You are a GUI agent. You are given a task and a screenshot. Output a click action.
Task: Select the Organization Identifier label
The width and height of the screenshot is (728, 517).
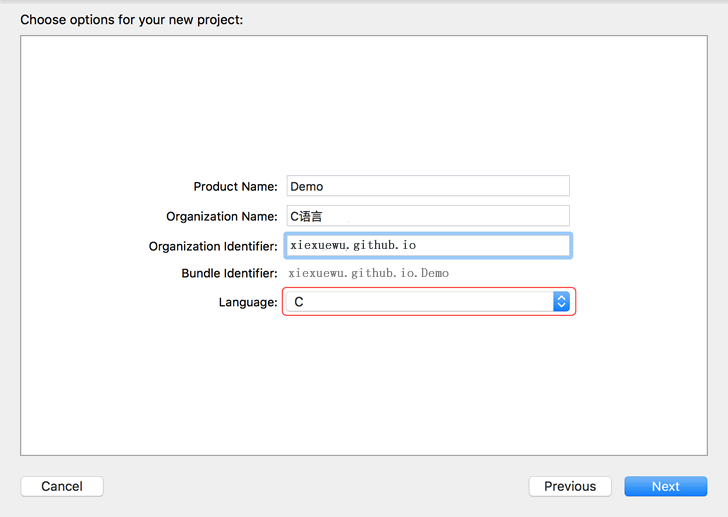click(x=213, y=246)
